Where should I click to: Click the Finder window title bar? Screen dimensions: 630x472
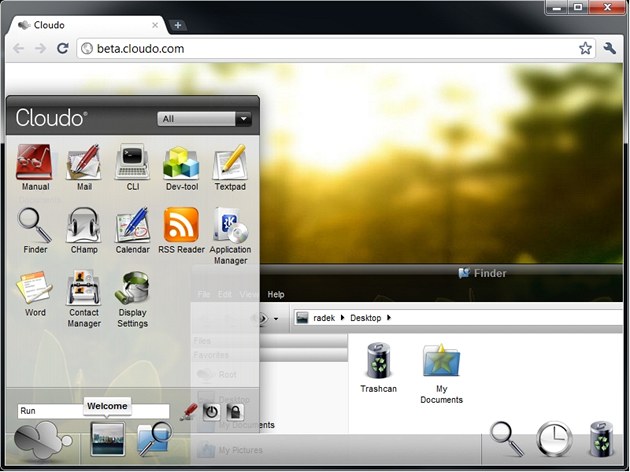tap(441, 273)
